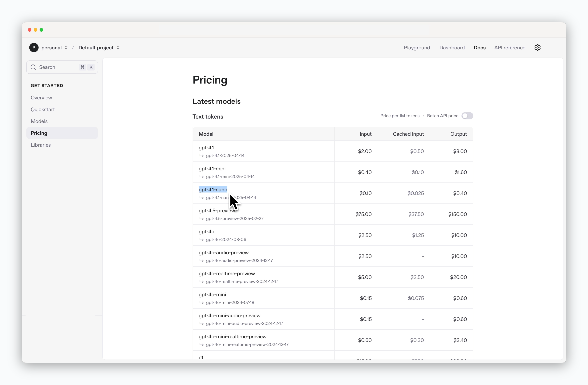Click the search magnifier icon

pos(33,67)
